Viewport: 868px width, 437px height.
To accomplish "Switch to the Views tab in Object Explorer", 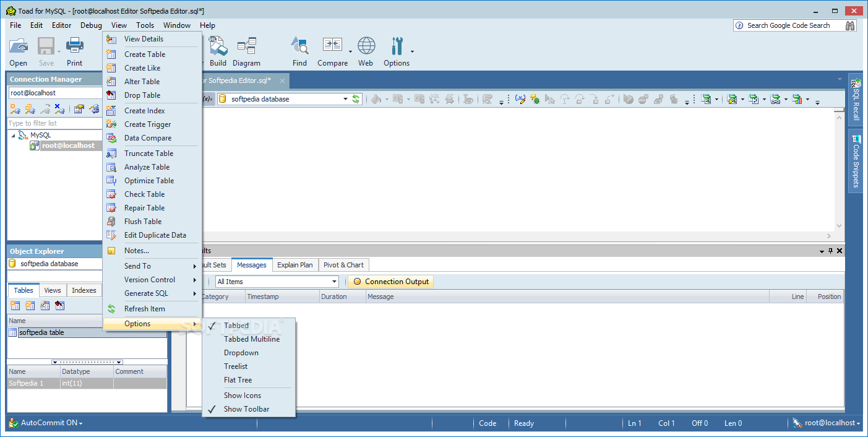I will 53,290.
